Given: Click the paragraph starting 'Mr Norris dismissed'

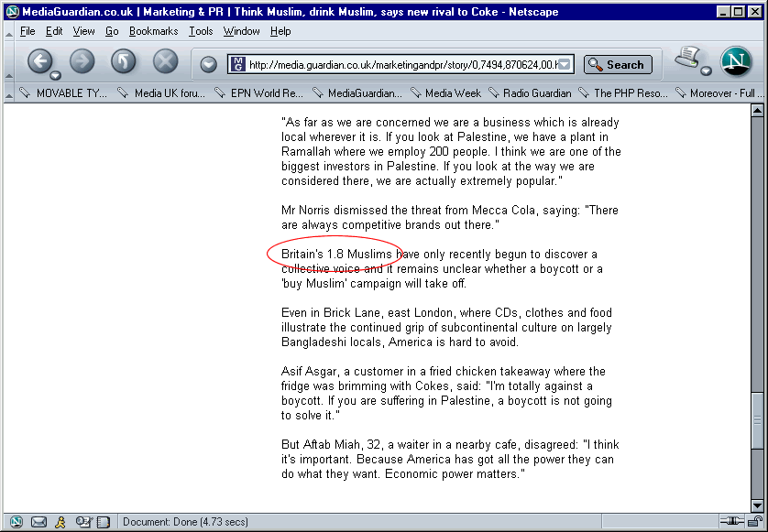Looking at the screenshot, I should [x=450, y=217].
